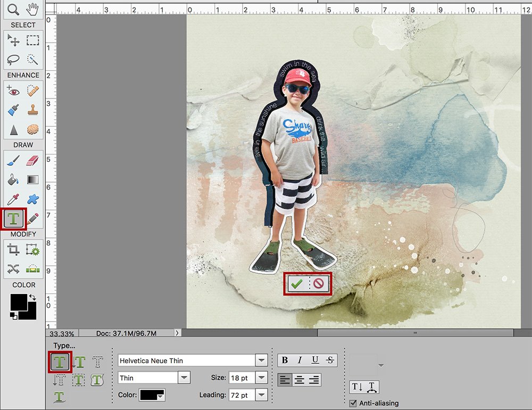Activate the Quick Selection wand tool

point(33,60)
